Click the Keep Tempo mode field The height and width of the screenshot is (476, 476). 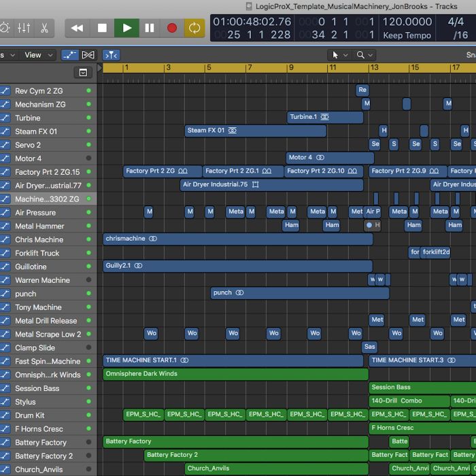point(407,35)
